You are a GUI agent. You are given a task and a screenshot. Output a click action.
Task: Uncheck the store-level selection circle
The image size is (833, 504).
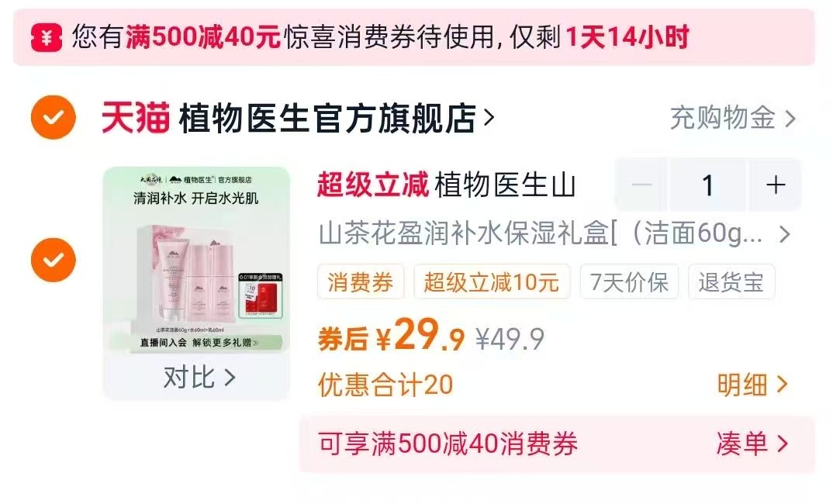53,117
